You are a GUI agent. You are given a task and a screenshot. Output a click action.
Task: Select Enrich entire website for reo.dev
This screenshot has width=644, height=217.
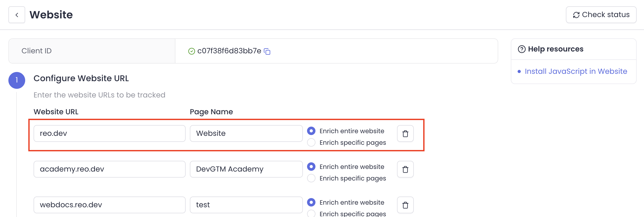(x=311, y=131)
